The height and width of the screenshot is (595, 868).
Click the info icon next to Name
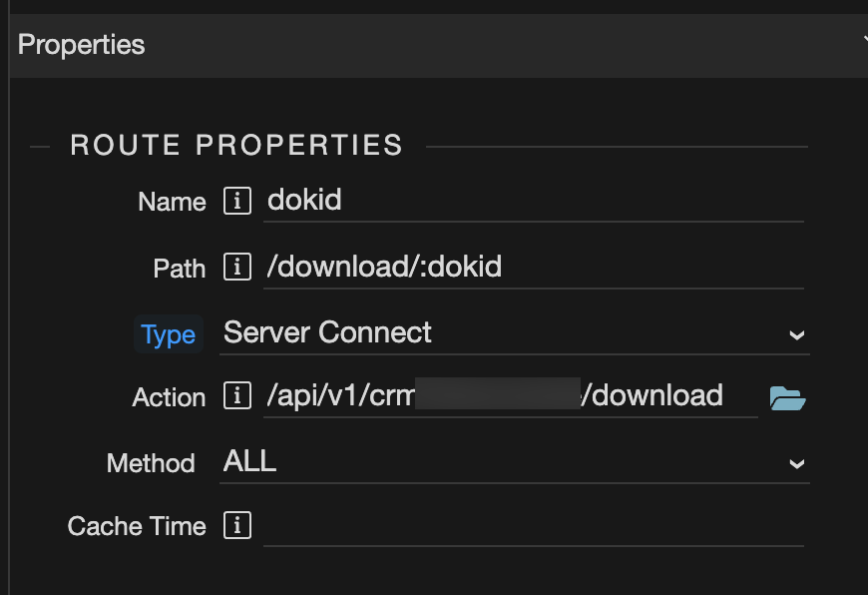tap(237, 201)
